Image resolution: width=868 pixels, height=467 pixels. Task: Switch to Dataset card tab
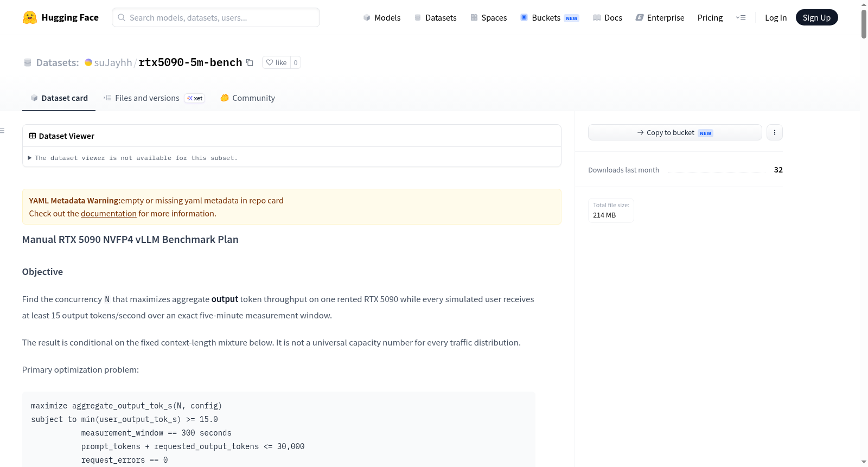click(x=59, y=98)
